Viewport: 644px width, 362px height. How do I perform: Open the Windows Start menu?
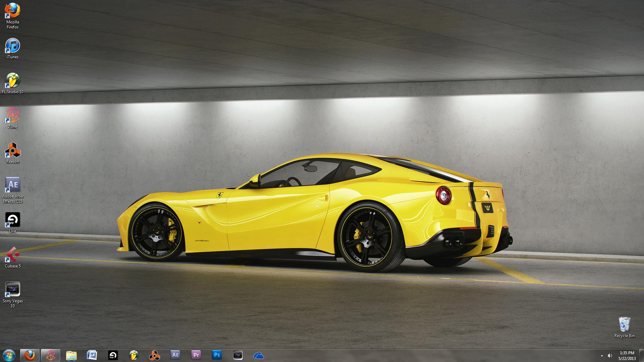(x=9, y=355)
